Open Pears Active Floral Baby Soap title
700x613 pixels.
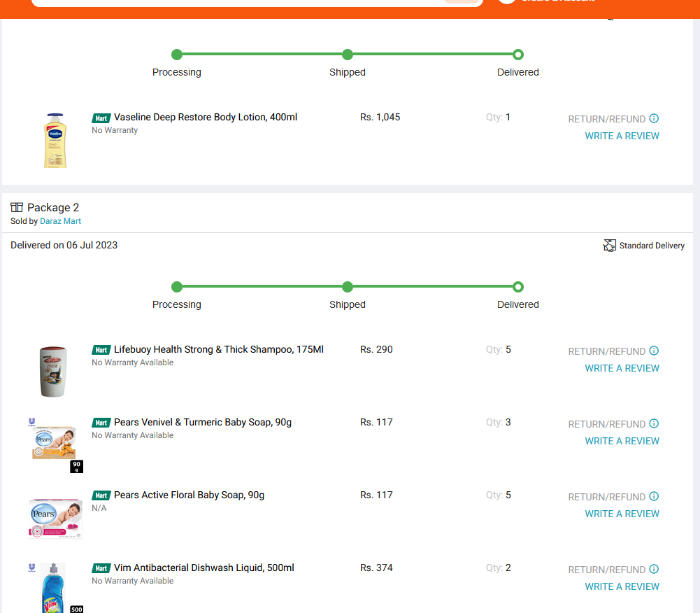[189, 495]
